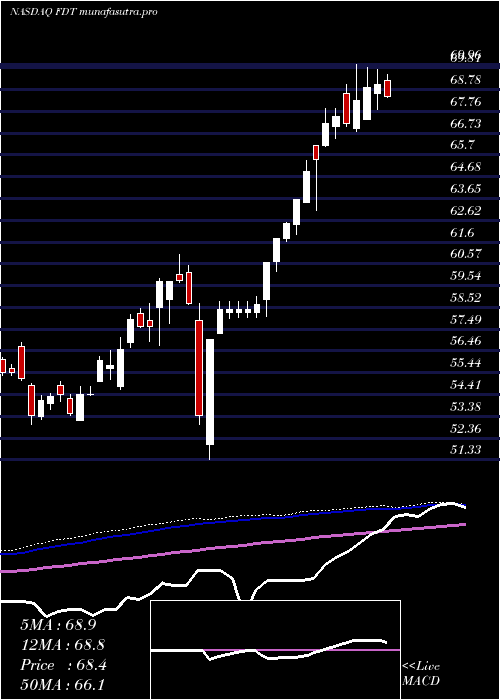Select the 61.6 price axis label
Viewport: 500px width, 700px height.
pyautogui.click(x=462, y=233)
